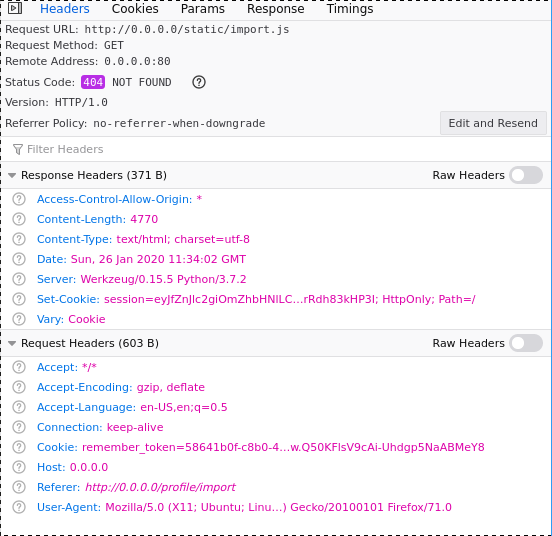Screen dimensions: 552x536
Task: Open the Timings tab
Action: [x=350, y=8]
